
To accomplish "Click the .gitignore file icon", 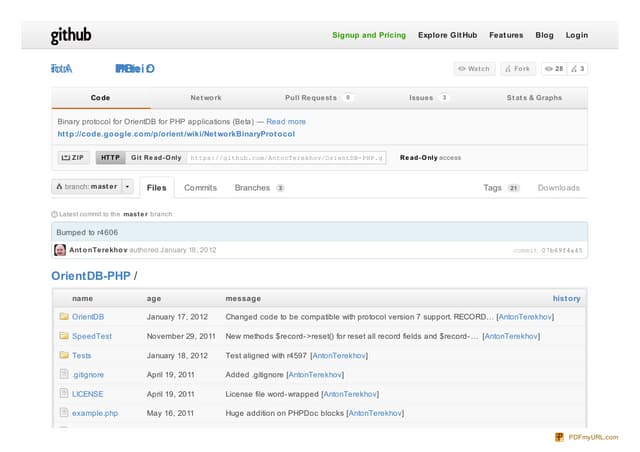I will click(64, 374).
